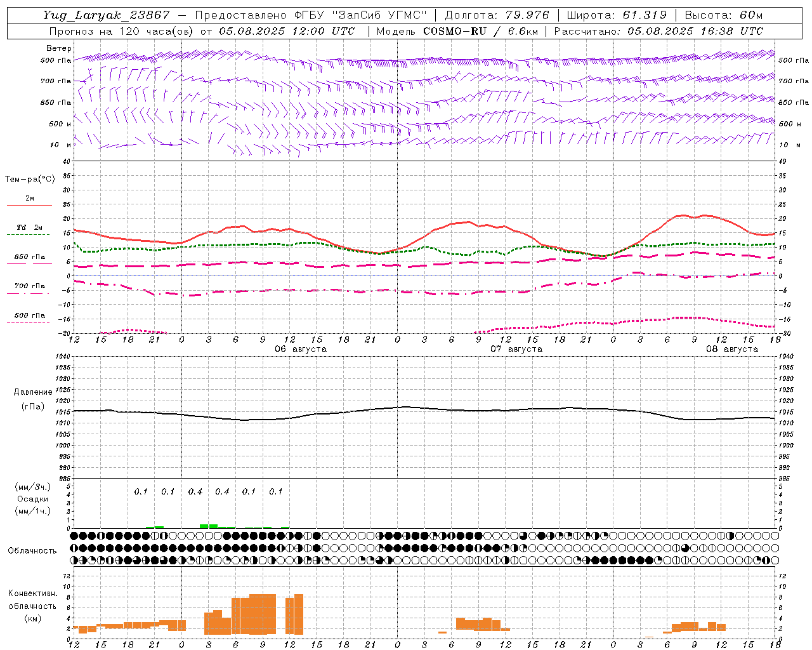
Task: Click the dotted line under 500 гПа legend
Action: 29,323
